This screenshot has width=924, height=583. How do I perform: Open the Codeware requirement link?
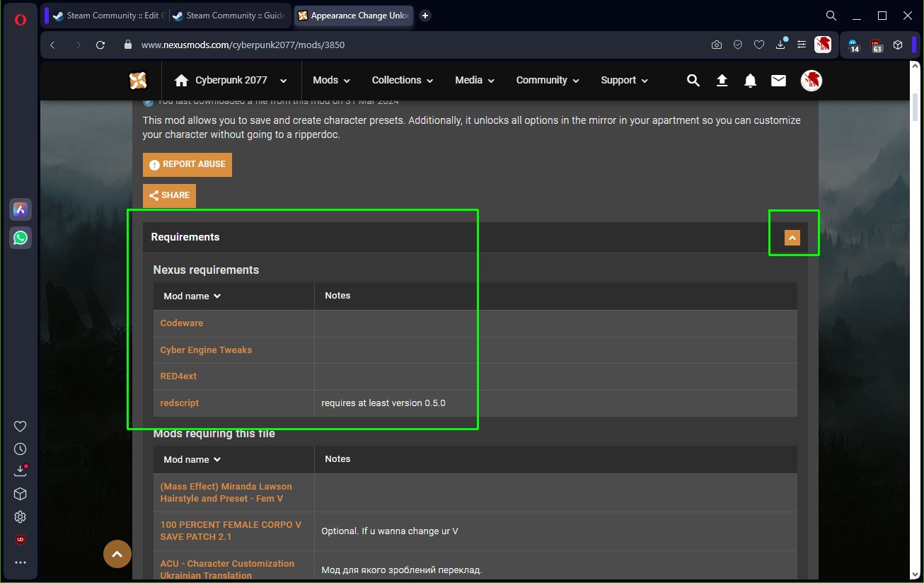pyautogui.click(x=182, y=323)
